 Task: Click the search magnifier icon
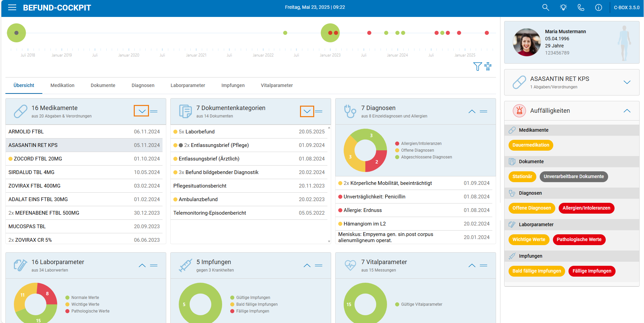[x=545, y=7]
